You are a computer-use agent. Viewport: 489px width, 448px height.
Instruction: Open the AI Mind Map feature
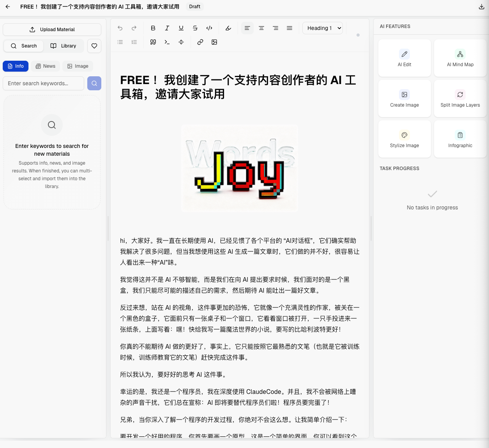click(x=460, y=58)
